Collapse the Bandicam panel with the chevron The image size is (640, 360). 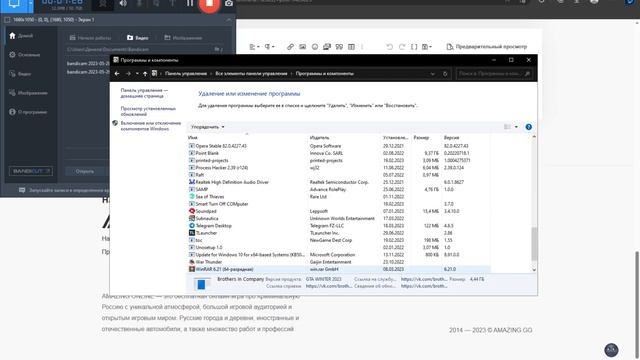229,20
